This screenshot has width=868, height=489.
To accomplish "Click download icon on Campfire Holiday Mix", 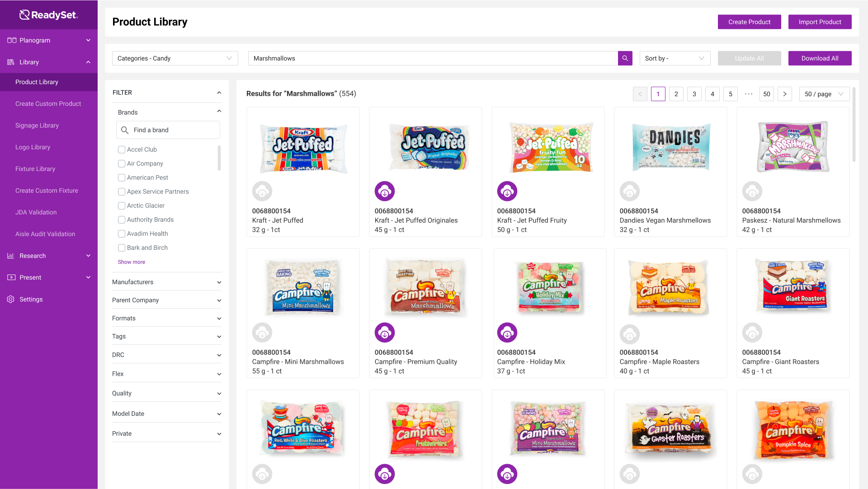I will coord(507,333).
